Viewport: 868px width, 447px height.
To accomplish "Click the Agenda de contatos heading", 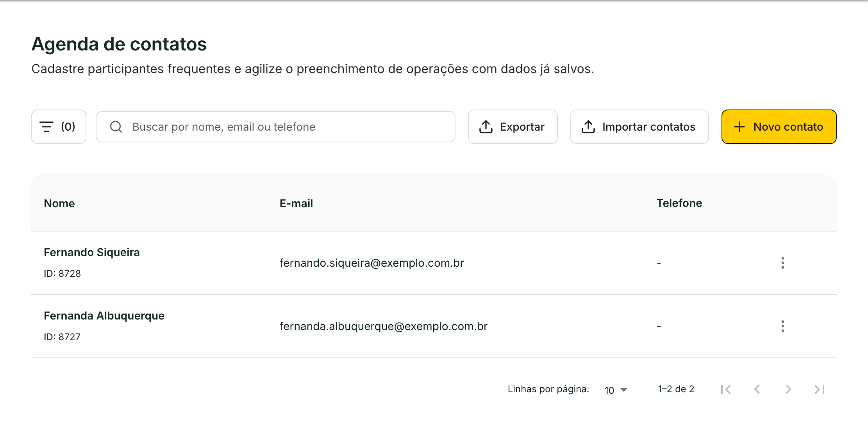I will click(x=119, y=44).
